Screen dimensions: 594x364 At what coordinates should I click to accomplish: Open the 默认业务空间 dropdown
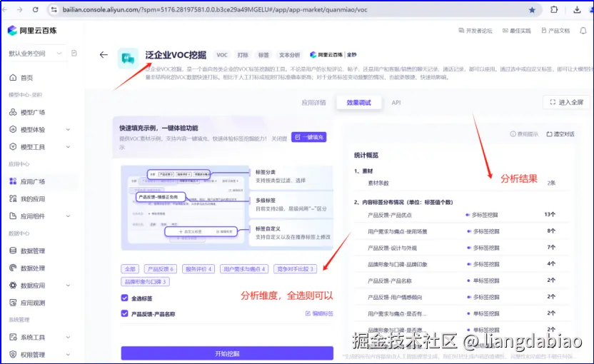pos(35,54)
